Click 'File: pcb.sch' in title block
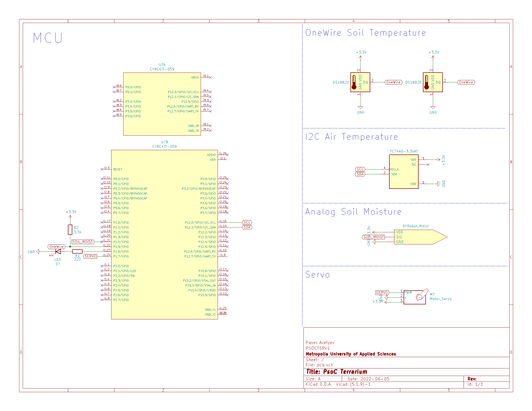 click(x=319, y=365)
